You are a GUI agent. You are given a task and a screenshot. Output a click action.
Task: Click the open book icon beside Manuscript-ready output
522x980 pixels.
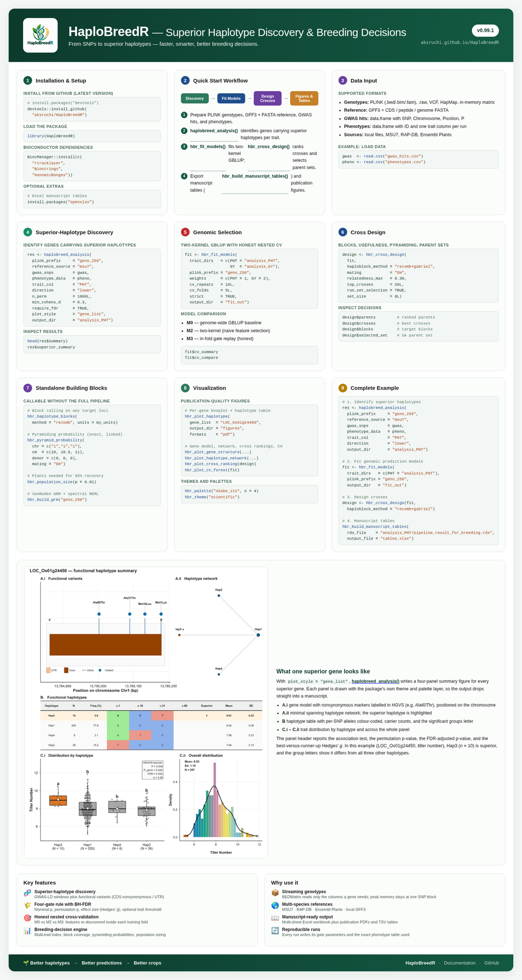pos(275,918)
